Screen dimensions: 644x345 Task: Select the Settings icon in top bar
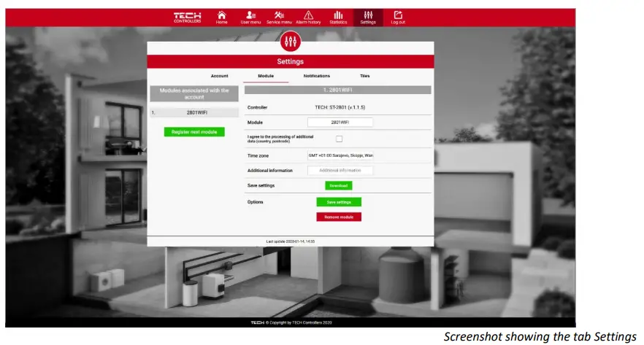(x=368, y=18)
